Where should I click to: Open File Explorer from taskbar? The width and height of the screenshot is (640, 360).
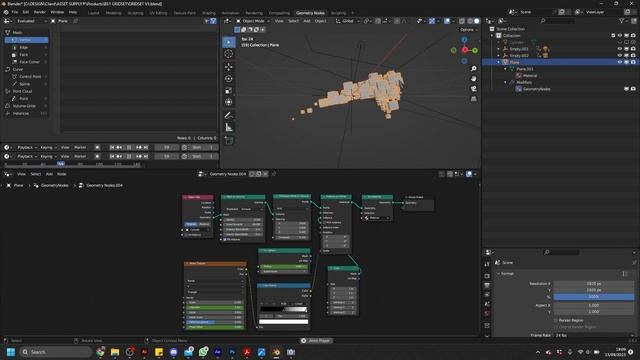click(115, 352)
